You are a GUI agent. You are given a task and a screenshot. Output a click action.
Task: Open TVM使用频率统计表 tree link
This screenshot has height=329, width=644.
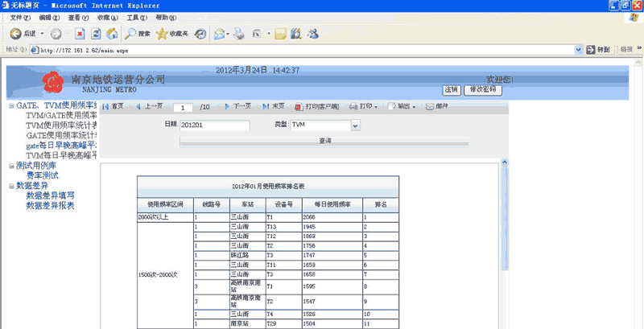point(62,125)
